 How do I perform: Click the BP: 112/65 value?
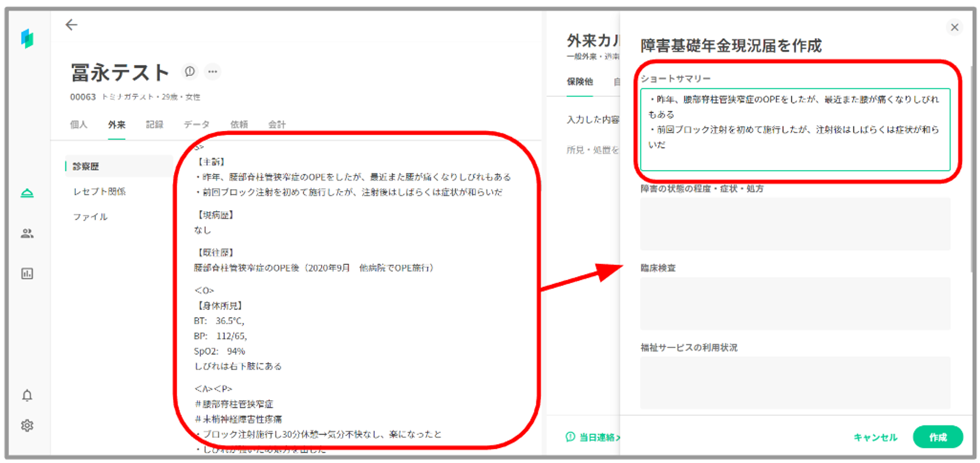point(220,336)
